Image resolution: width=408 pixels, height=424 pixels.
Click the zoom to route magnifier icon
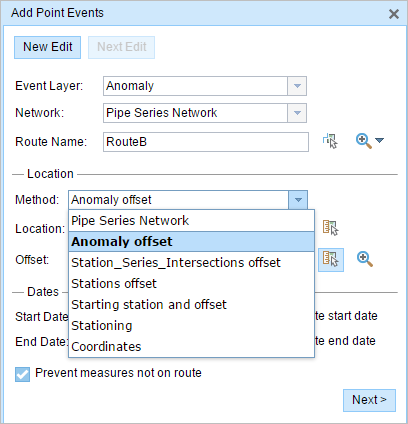click(363, 141)
